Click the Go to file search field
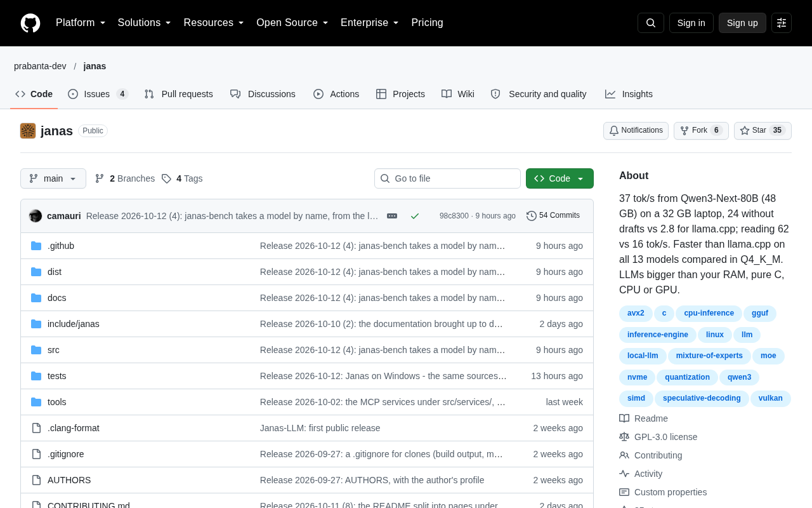Screen dimensions: 812x508 [x=447, y=178]
